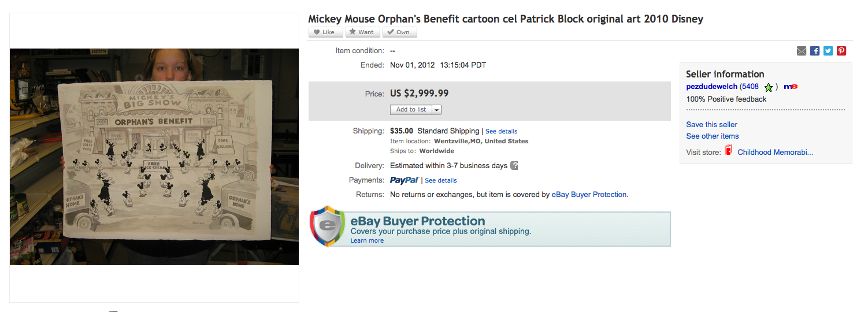Toggle the Own button
Screen dimensions: 868x312
click(399, 32)
